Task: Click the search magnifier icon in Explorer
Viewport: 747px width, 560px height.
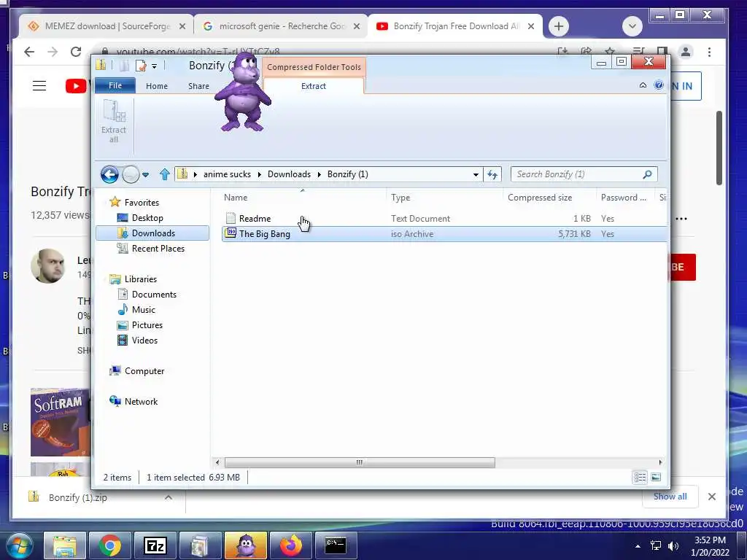Action: pos(647,174)
